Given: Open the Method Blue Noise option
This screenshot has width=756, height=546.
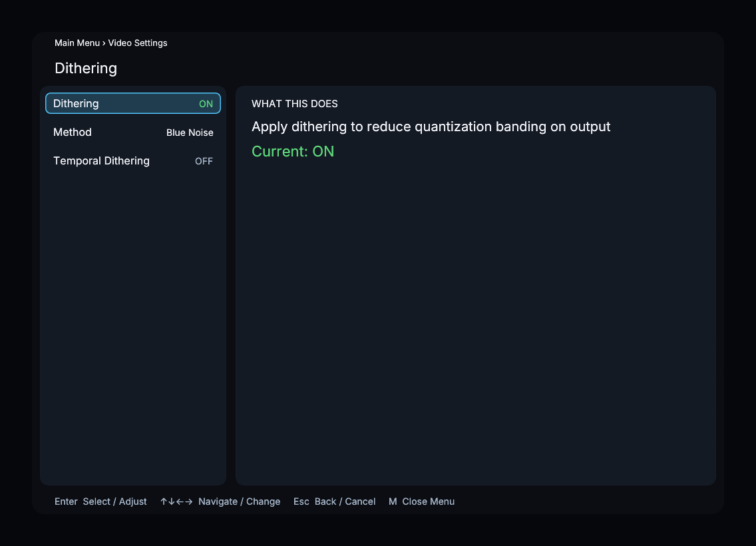Looking at the screenshot, I should (133, 132).
